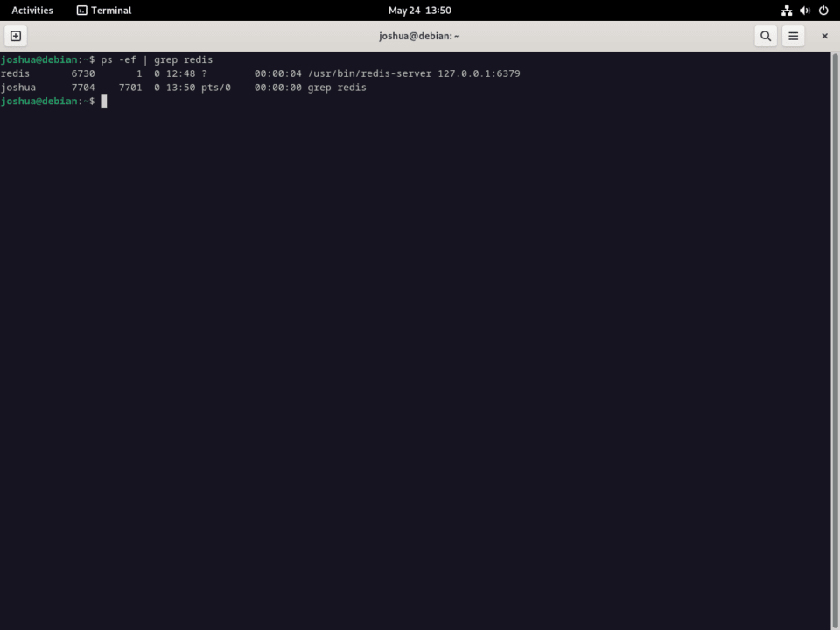Click the blinking terminal cursor block

104,101
